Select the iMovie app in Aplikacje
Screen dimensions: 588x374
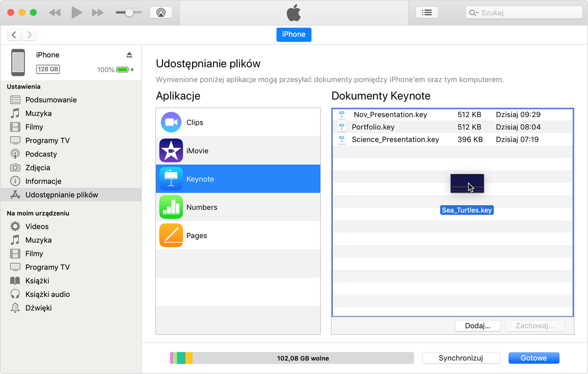(x=238, y=151)
